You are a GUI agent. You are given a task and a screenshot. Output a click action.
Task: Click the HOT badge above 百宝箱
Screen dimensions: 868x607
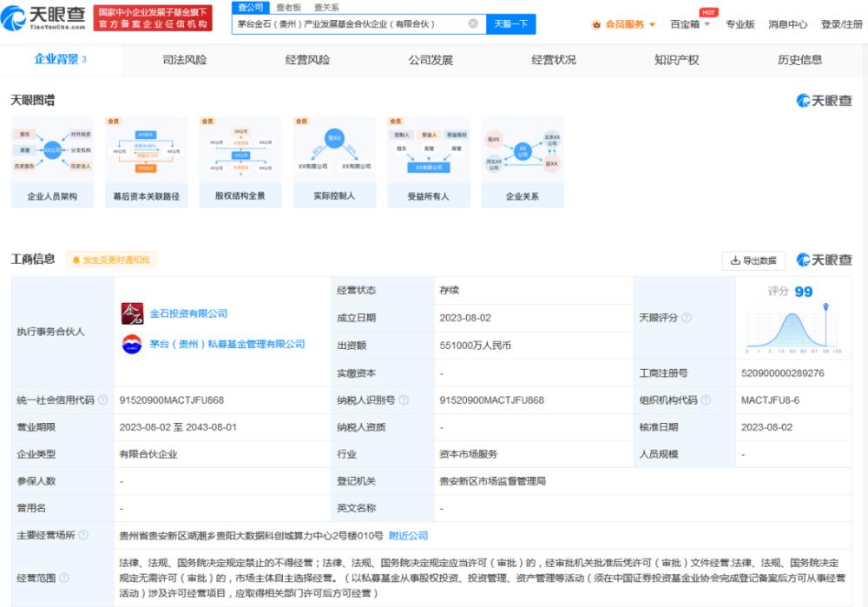[x=708, y=12]
